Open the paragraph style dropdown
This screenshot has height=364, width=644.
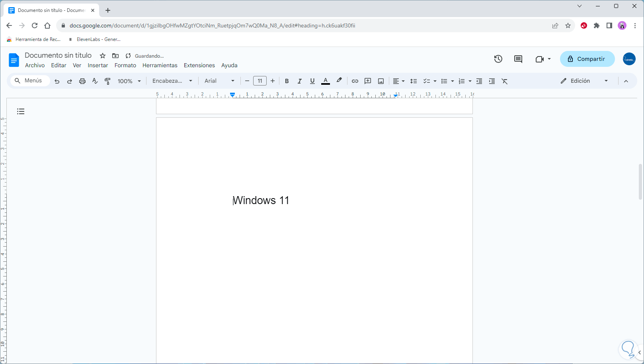pyautogui.click(x=172, y=81)
